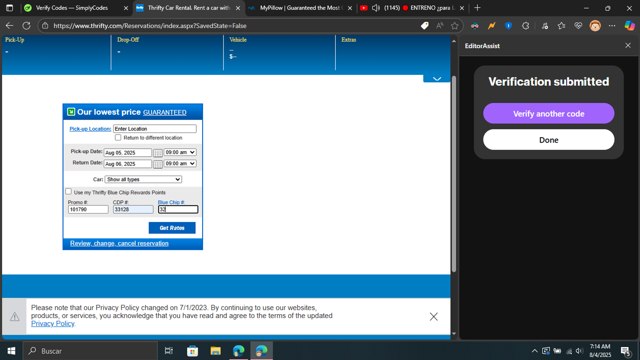Image resolution: width=640 pixels, height=360 pixels.
Task: Click the page scrollbar down arrow
Action: coord(453,333)
